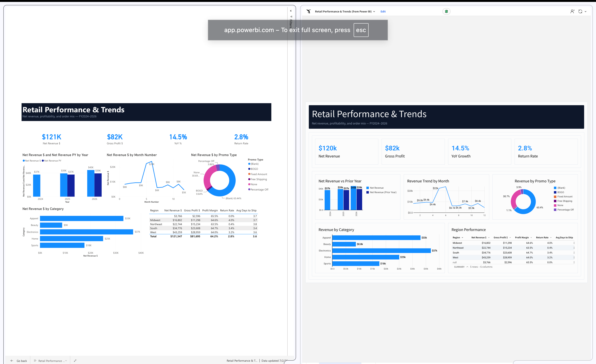Click the green status icon in Sigma header
This screenshot has height=364, width=596.
(446, 11)
